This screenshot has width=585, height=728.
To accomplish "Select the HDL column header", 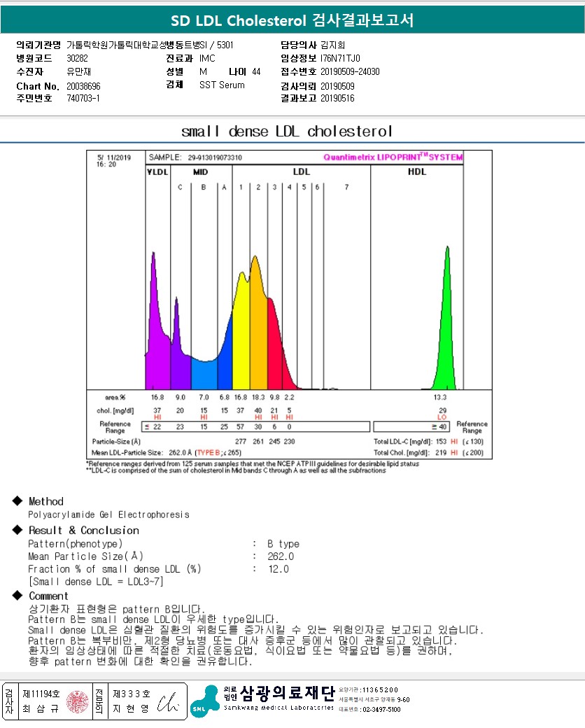I will click(x=417, y=171).
